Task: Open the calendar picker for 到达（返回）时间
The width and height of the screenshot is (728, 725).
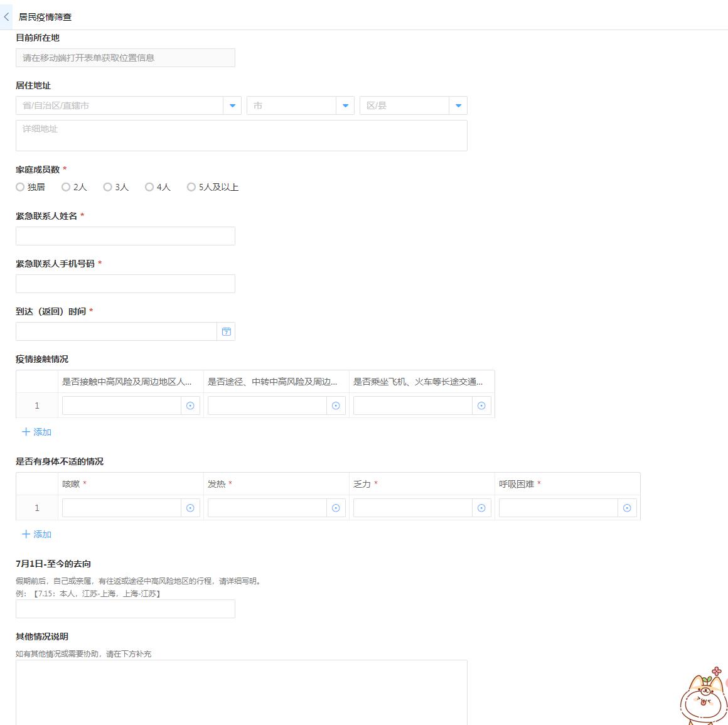Action: click(226, 331)
